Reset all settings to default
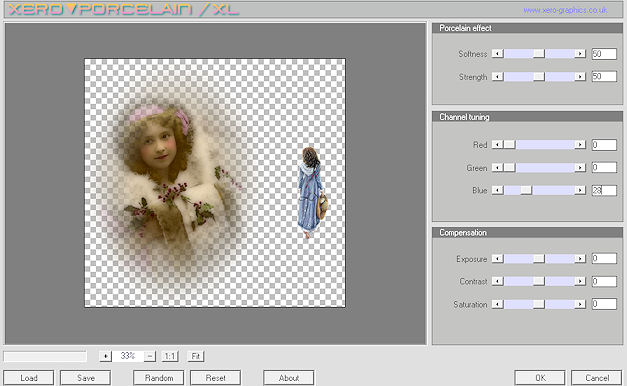The width and height of the screenshot is (627, 386). point(216,378)
